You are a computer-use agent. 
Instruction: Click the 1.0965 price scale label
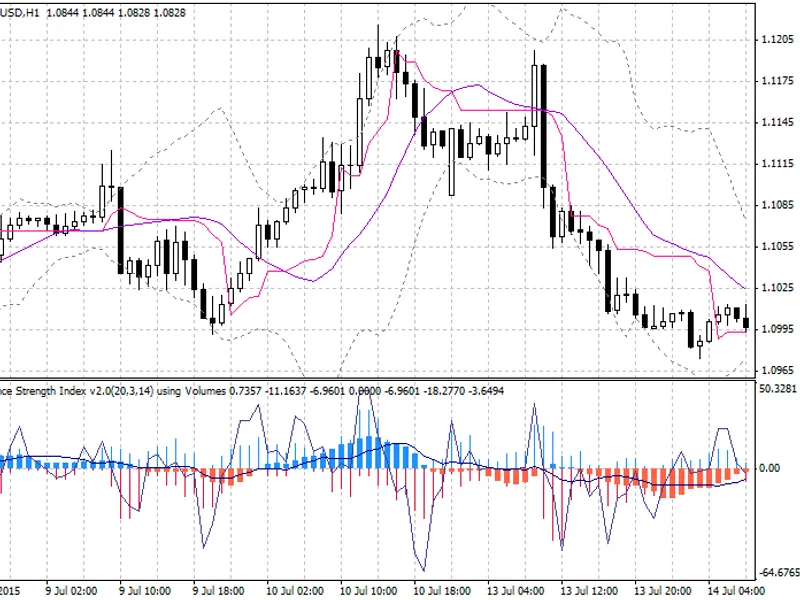coord(778,370)
